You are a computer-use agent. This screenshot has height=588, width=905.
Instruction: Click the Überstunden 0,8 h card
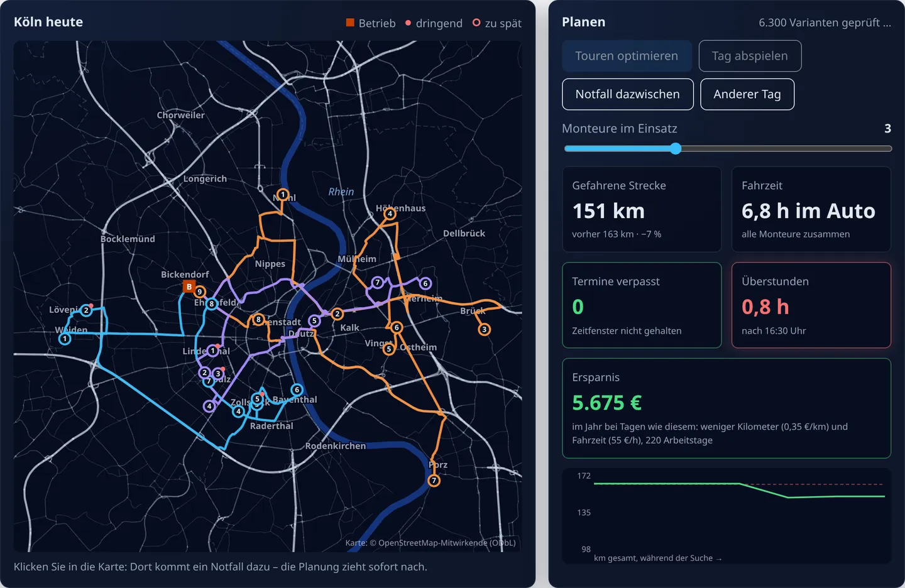click(811, 305)
